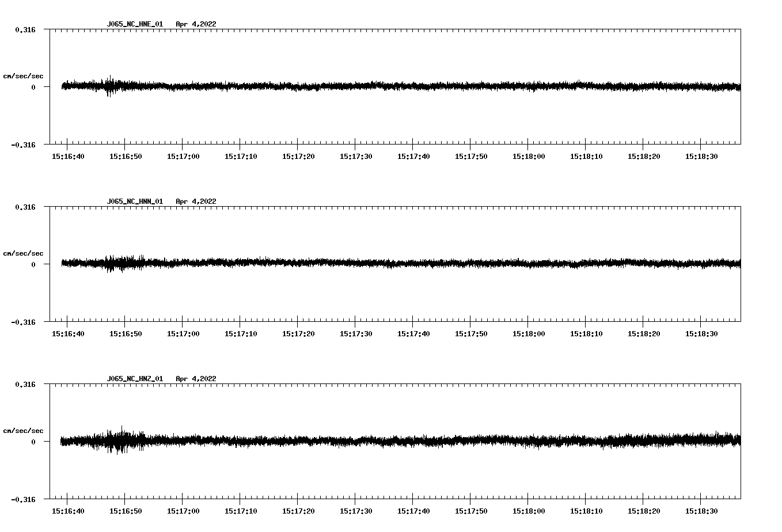This screenshot has width=782, height=532.
Task: Click 15:18:30 time label on HNE plot
Action: 701,156
